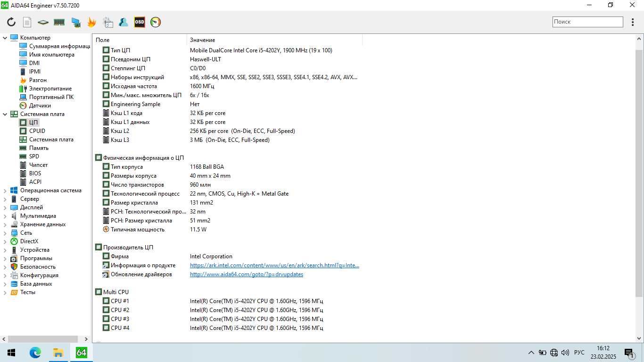Select Безопасность in the tree

tap(33, 267)
